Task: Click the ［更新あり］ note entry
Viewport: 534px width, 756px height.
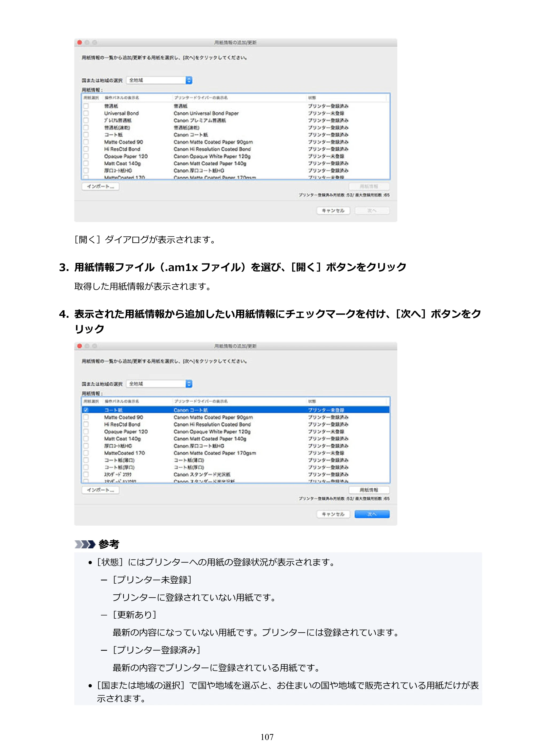Action: click(134, 615)
